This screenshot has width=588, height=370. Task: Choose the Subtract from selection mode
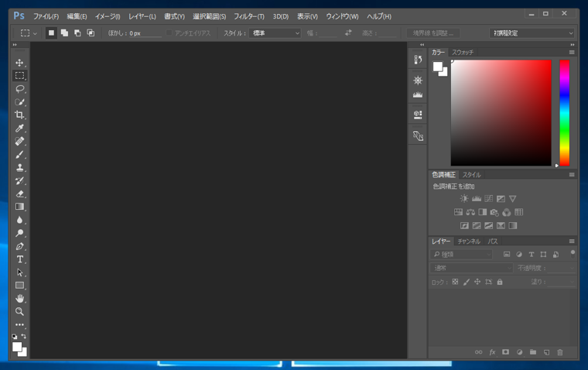pos(77,33)
